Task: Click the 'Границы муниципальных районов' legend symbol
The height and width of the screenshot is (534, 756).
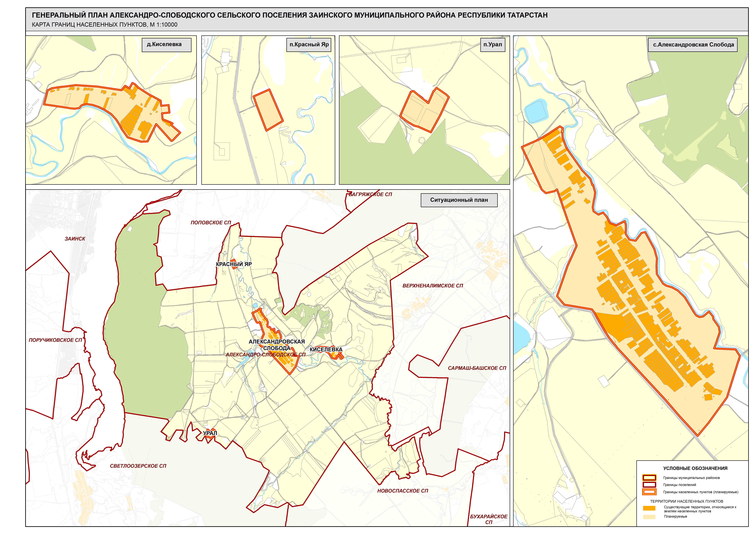Action: coord(649,478)
